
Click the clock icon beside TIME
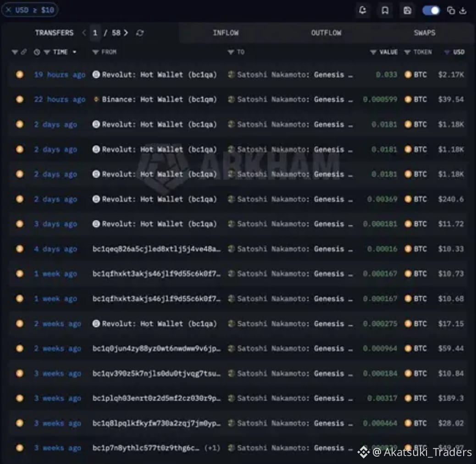click(x=37, y=52)
